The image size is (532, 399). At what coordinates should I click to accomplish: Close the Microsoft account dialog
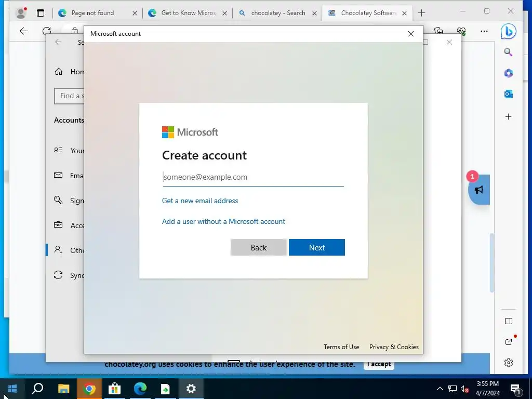(411, 34)
